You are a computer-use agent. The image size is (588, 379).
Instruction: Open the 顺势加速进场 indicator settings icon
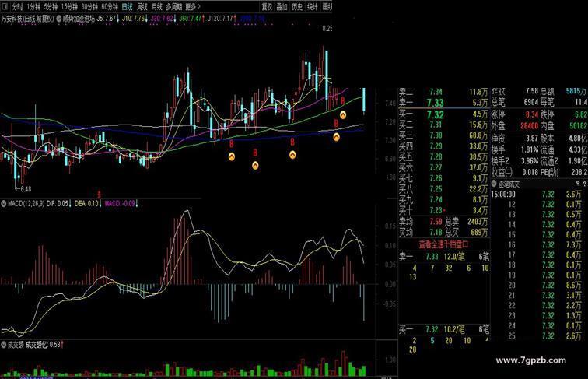pos(59,19)
